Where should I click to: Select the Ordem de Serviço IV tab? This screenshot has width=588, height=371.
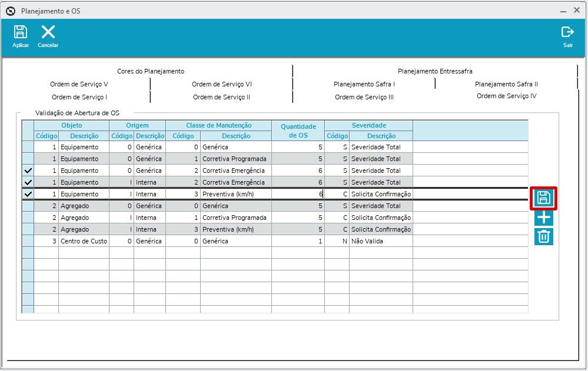[506, 96]
